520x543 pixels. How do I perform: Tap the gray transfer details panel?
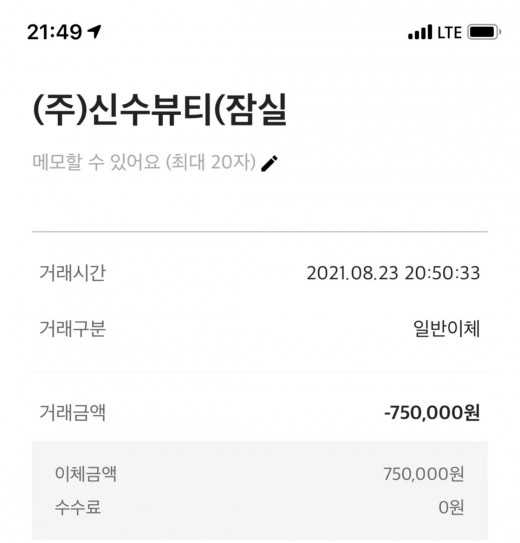260,492
